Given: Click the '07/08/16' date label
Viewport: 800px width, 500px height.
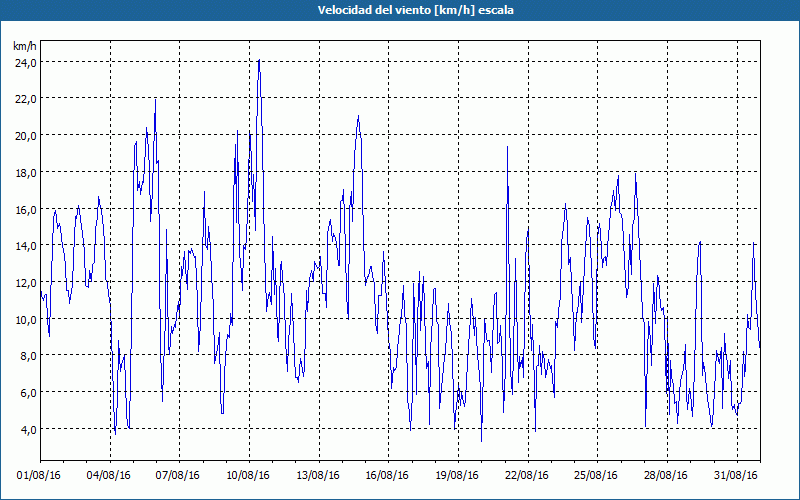Looking at the screenshot, I should (x=178, y=476).
